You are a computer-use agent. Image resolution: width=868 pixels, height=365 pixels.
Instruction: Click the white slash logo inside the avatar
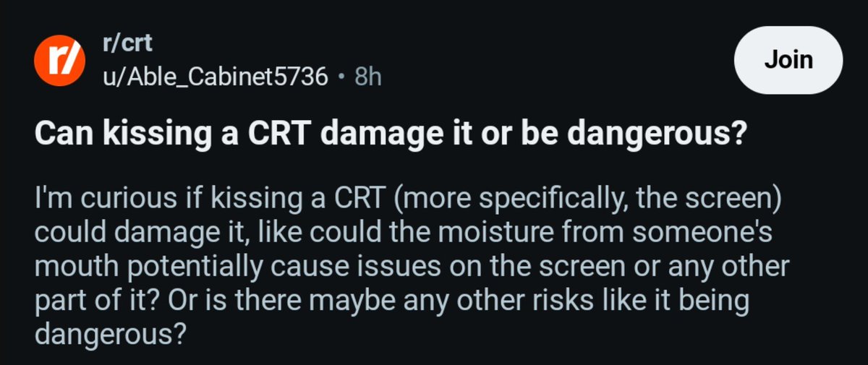(56, 60)
